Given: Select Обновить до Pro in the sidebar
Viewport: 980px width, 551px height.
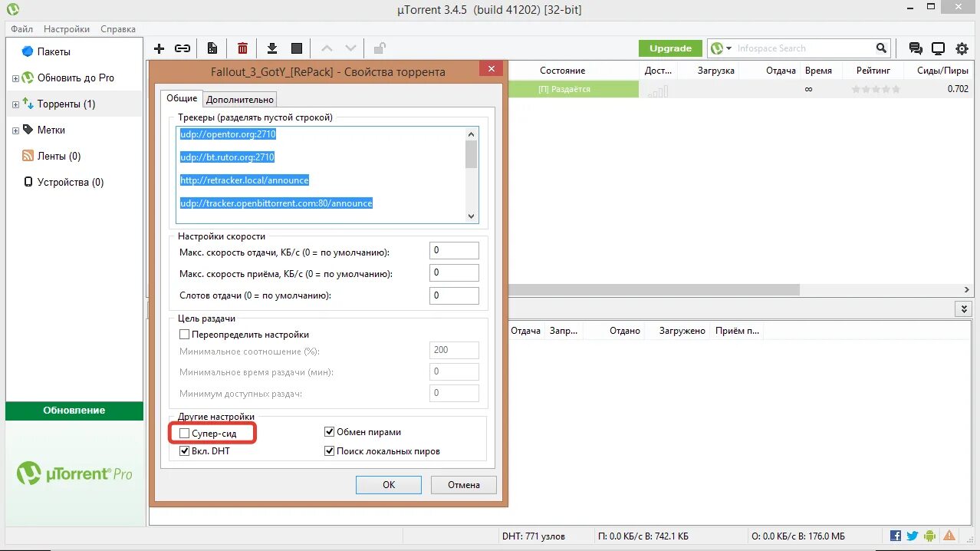Looking at the screenshot, I should (x=76, y=78).
